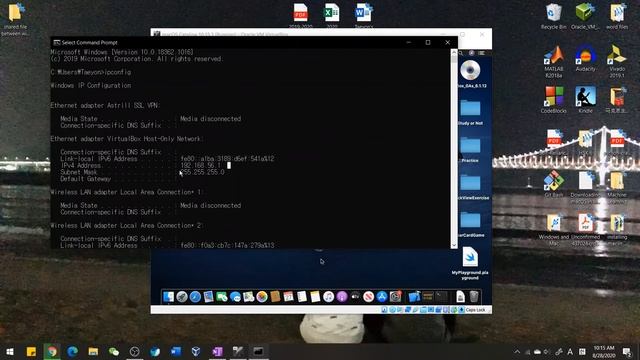640x360 pixels.
Task: Open Podcasts in the macOS dock
Action: pyautogui.click(x=342, y=297)
